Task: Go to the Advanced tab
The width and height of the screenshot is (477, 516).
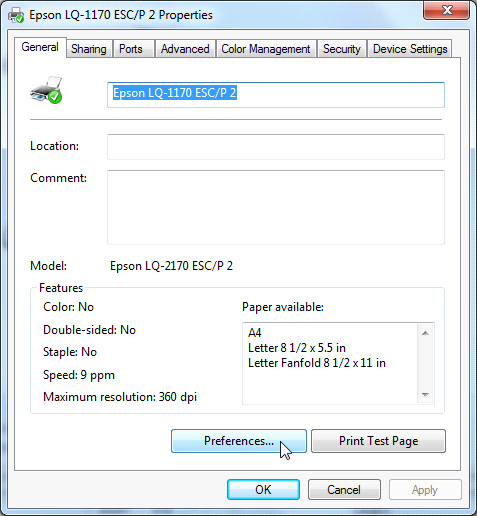Action: [x=185, y=49]
